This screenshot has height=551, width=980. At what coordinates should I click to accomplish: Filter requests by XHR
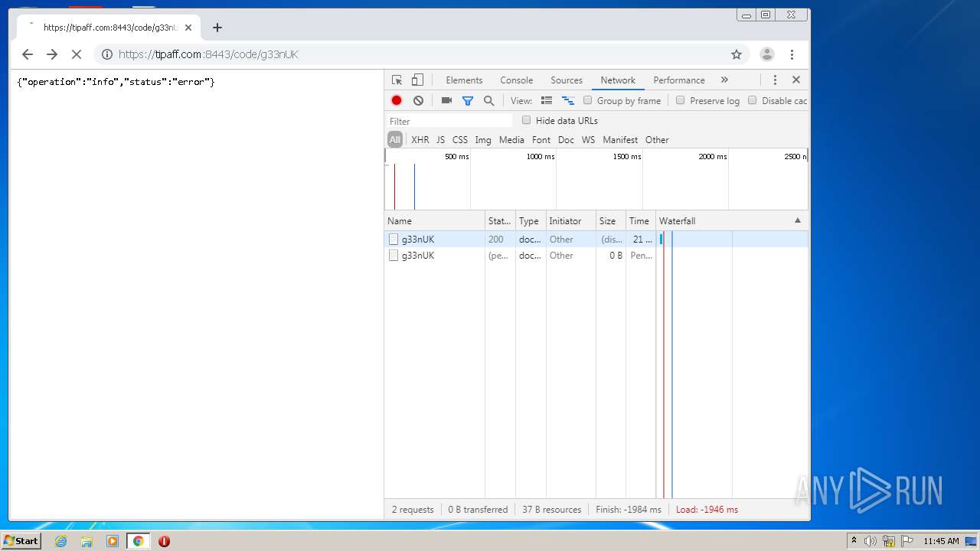pos(420,139)
